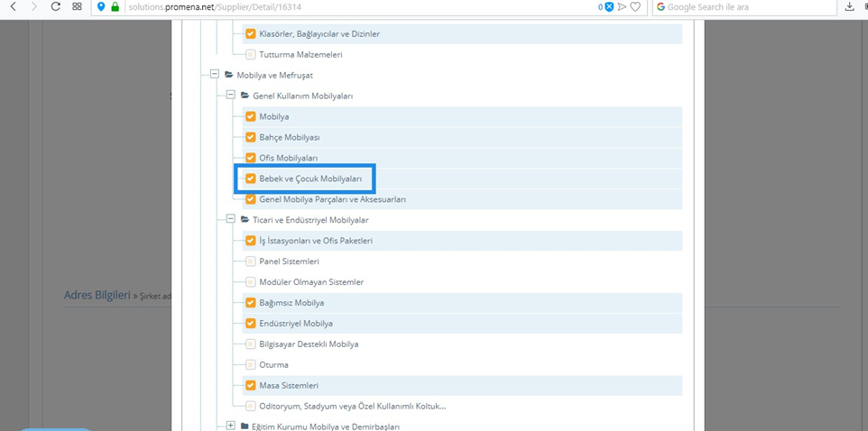
Task: Click the Google Search ile ara box
Action: pyautogui.click(x=744, y=7)
